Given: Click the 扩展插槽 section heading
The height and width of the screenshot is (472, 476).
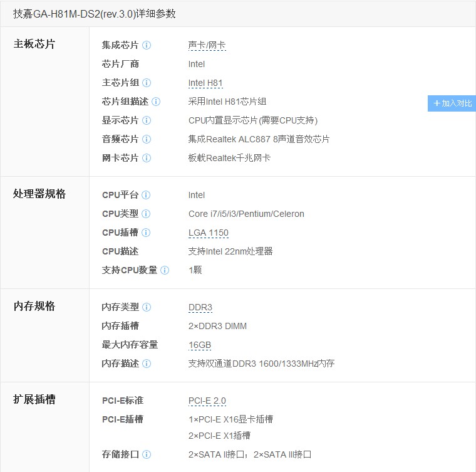Looking at the screenshot, I should 34,399.
